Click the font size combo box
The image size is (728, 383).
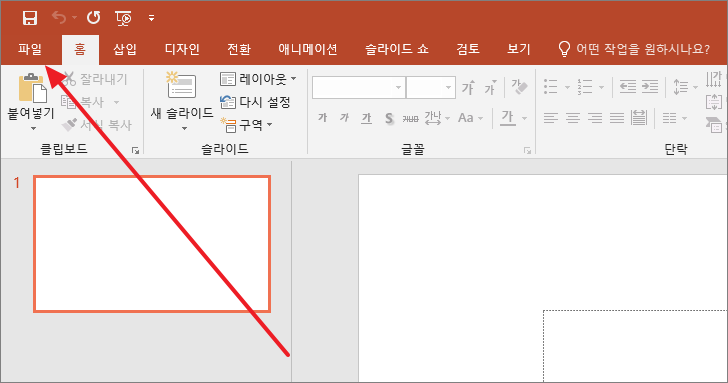pyautogui.click(x=430, y=87)
